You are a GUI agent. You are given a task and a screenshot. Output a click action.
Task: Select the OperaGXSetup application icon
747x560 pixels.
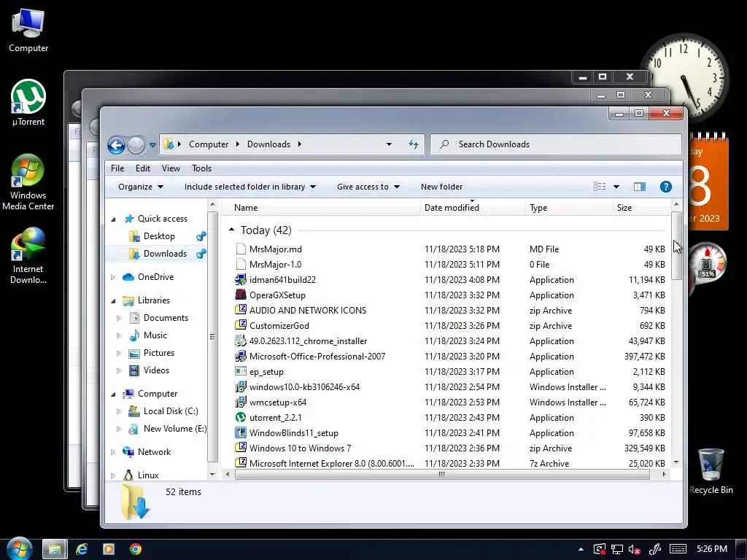[x=241, y=295]
